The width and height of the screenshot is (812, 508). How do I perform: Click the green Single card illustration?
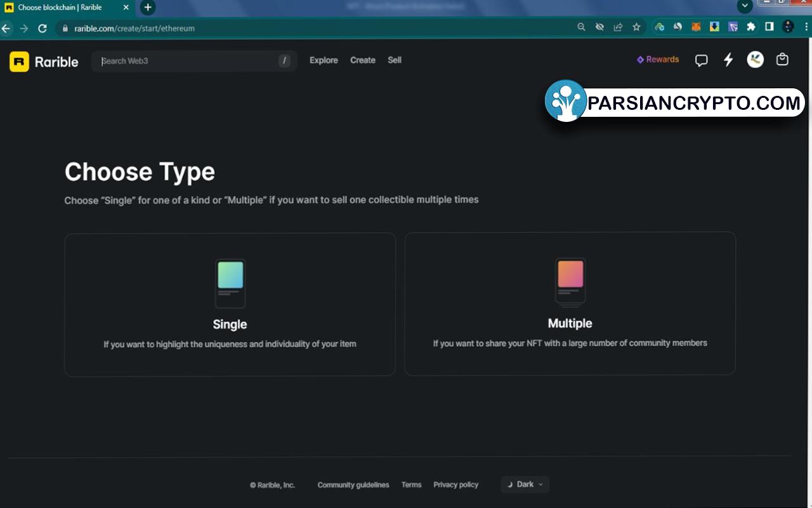(x=230, y=283)
